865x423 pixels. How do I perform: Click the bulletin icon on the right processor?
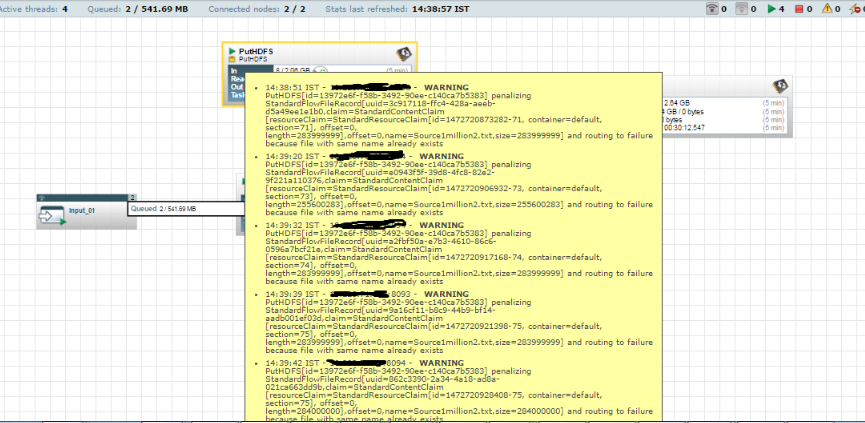pyautogui.click(x=780, y=85)
